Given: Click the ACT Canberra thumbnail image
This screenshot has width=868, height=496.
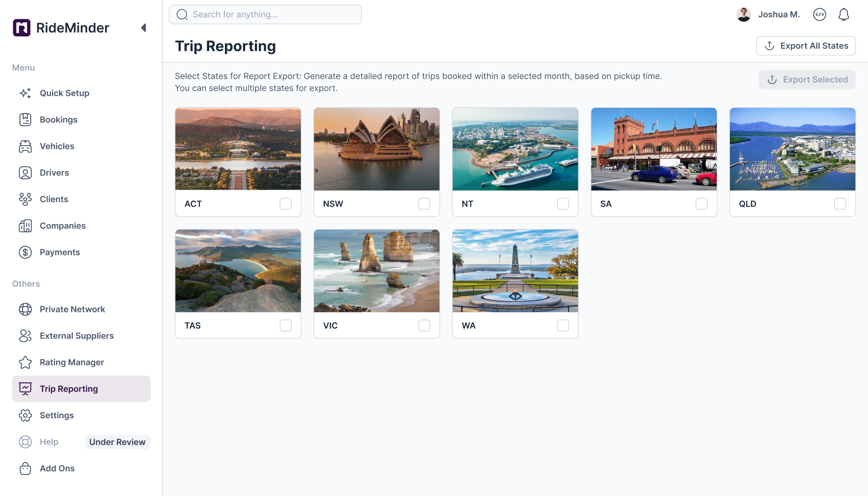Looking at the screenshot, I should click(238, 149).
